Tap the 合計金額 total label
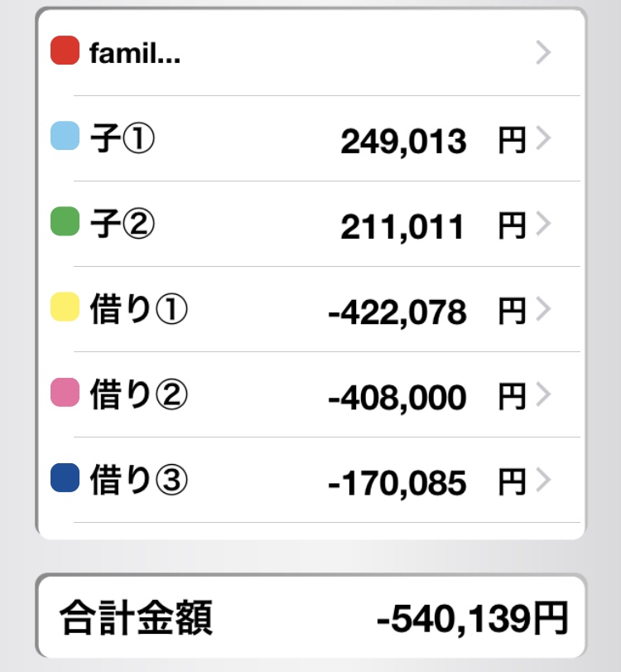Image resolution: width=621 pixels, height=672 pixels. coord(136,618)
